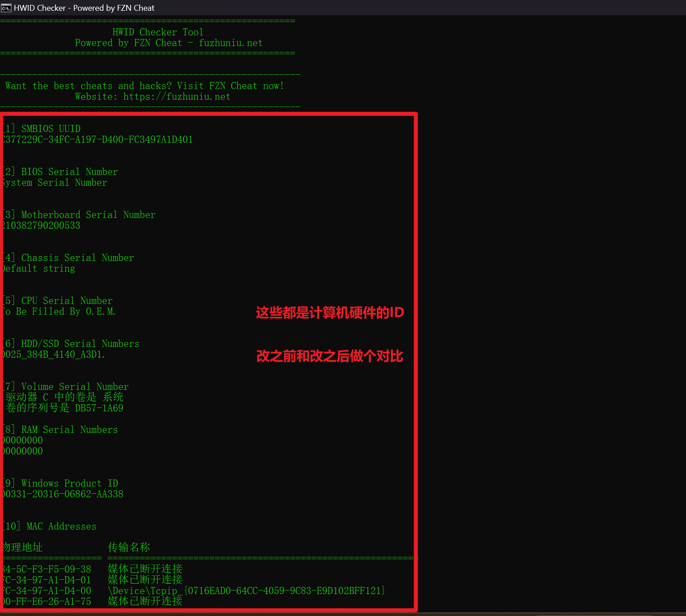Click the 'Website: https://fuzhuniu.net' line
The width and height of the screenshot is (686, 616).
153,97
